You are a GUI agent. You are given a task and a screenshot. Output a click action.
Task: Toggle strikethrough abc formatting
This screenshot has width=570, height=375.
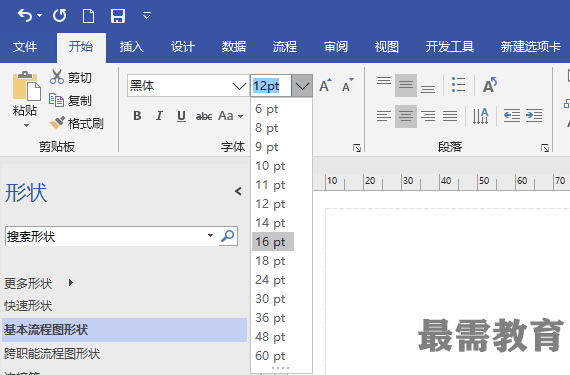click(204, 116)
